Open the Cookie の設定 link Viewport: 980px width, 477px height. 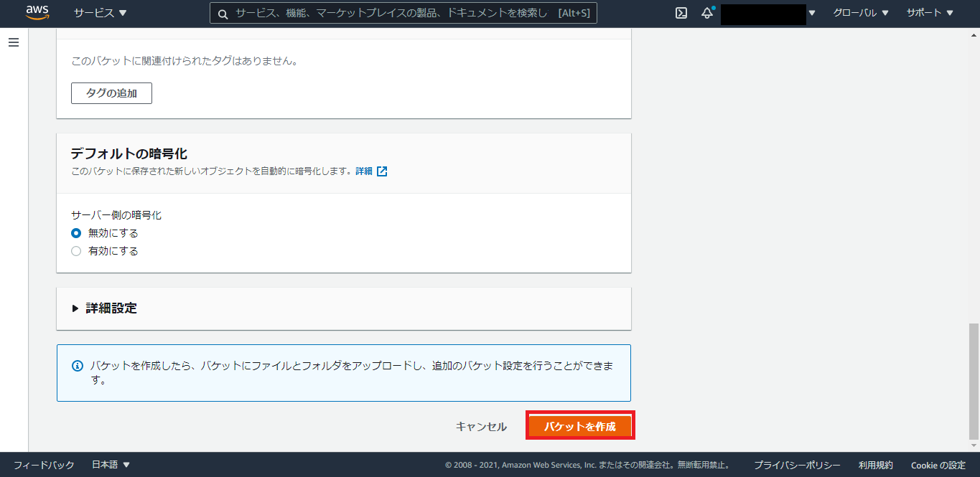(x=938, y=466)
